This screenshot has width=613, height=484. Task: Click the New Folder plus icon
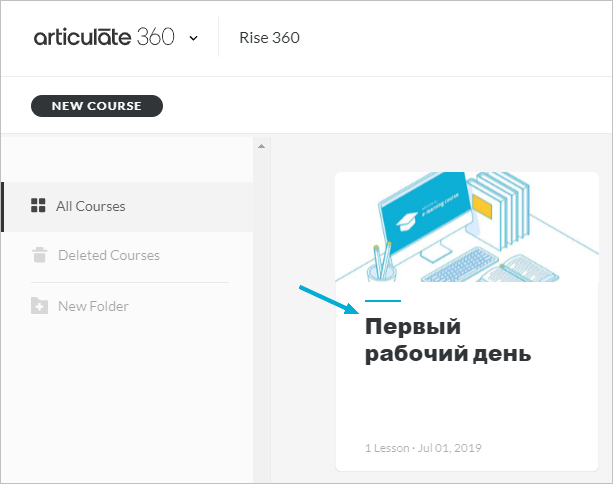[39, 306]
